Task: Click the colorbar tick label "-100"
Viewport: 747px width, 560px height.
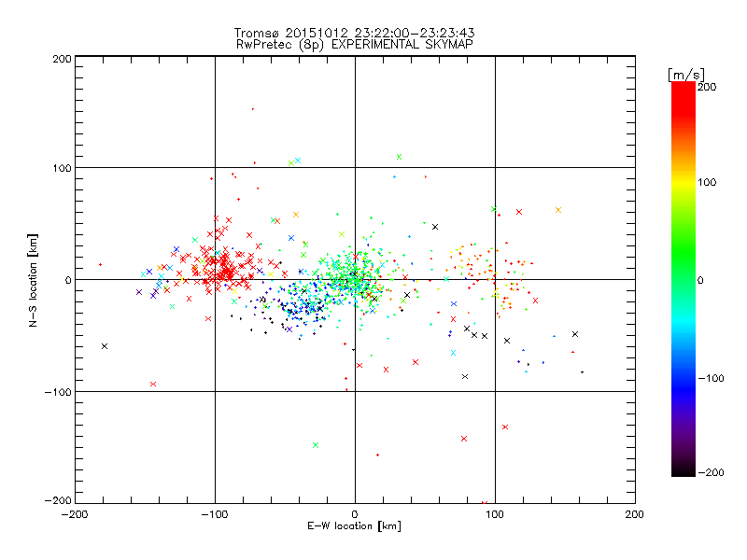Action: [x=711, y=379]
